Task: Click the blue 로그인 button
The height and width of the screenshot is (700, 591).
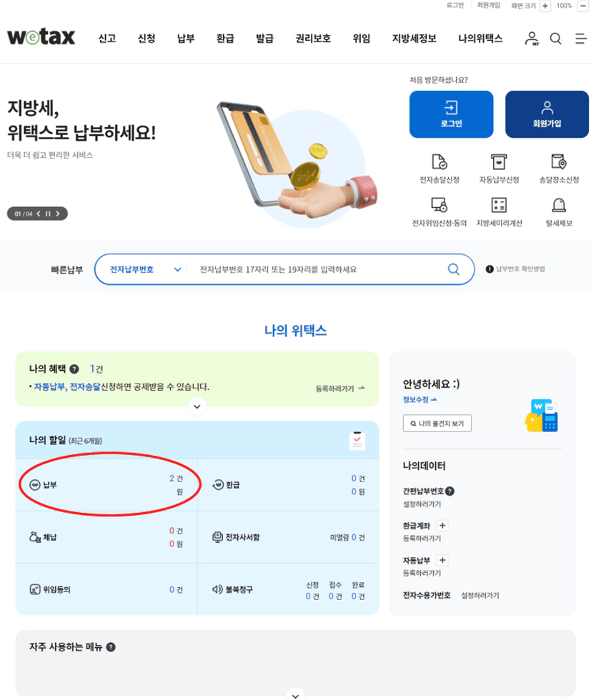Action: [x=451, y=114]
